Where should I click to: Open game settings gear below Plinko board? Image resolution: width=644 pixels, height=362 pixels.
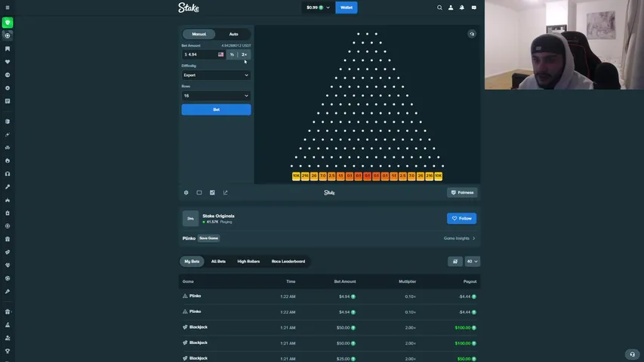[186, 192]
